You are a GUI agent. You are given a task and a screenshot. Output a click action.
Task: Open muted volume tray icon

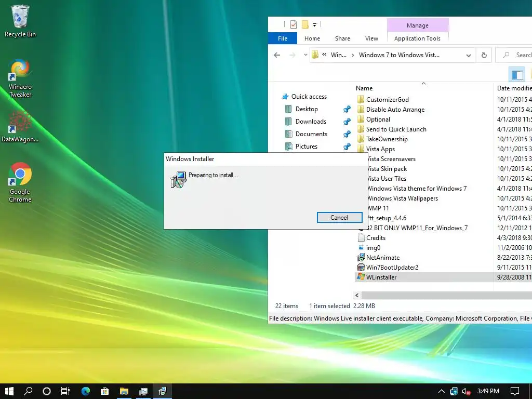point(466,391)
